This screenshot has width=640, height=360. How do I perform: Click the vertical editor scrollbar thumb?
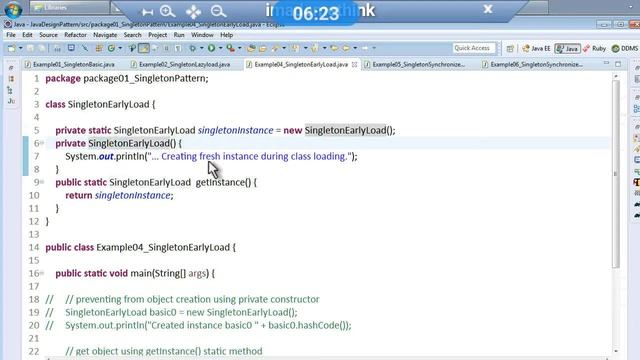(616, 173)
